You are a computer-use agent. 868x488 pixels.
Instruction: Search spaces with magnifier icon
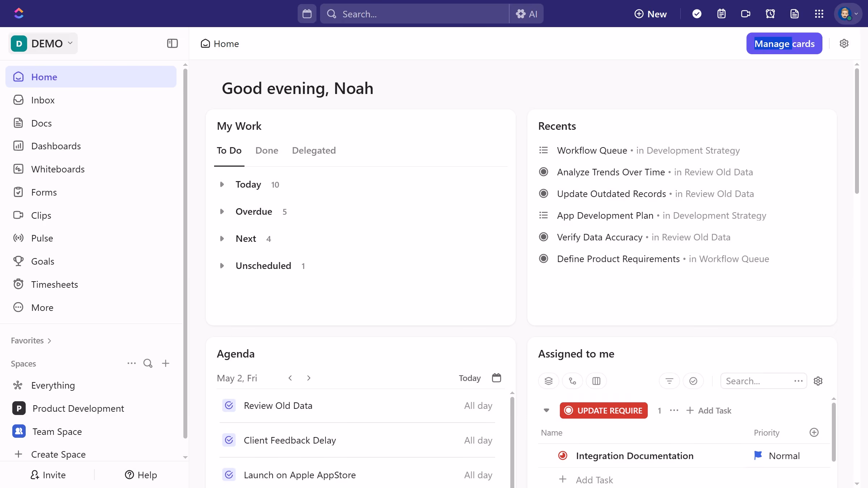(x=148, y=363)
